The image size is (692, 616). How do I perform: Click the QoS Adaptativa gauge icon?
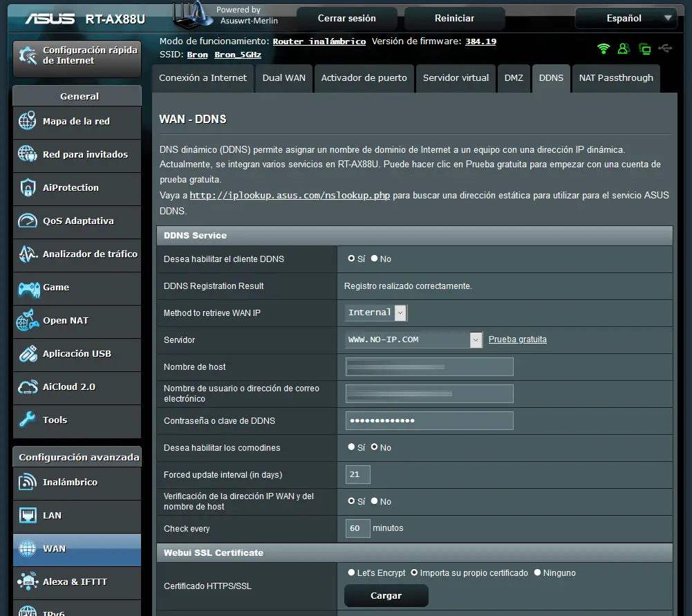tap(28, 221)
